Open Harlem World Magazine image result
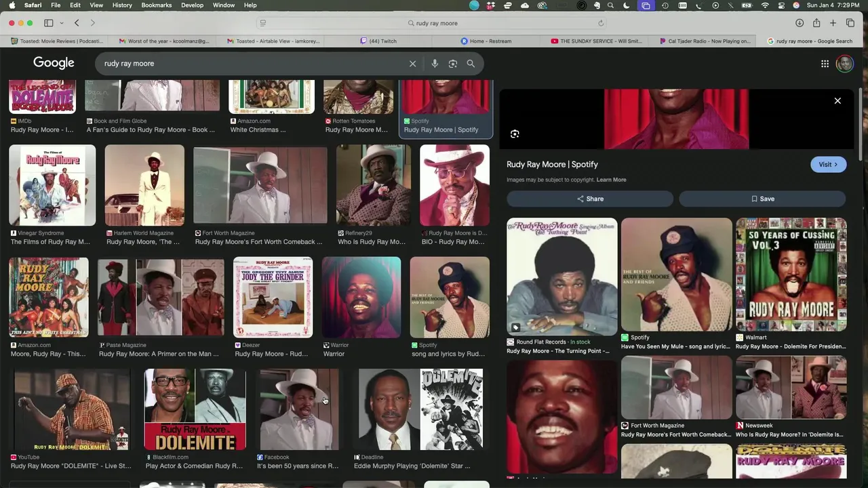 click(144, 185)
